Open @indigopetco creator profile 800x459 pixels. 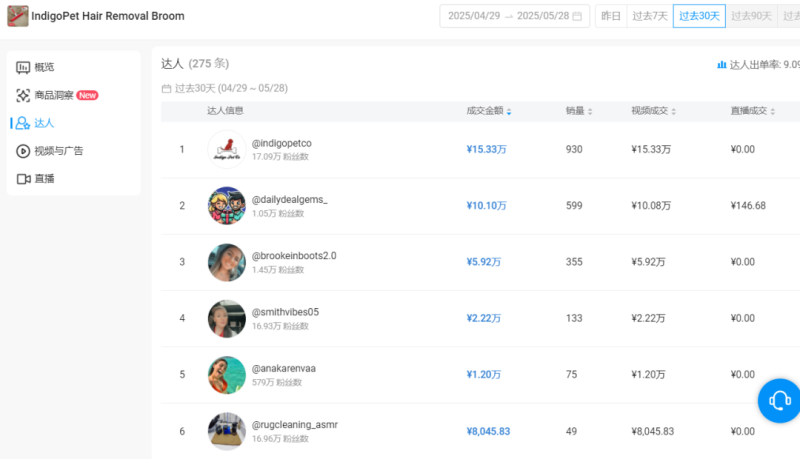[x=281, y=144]
